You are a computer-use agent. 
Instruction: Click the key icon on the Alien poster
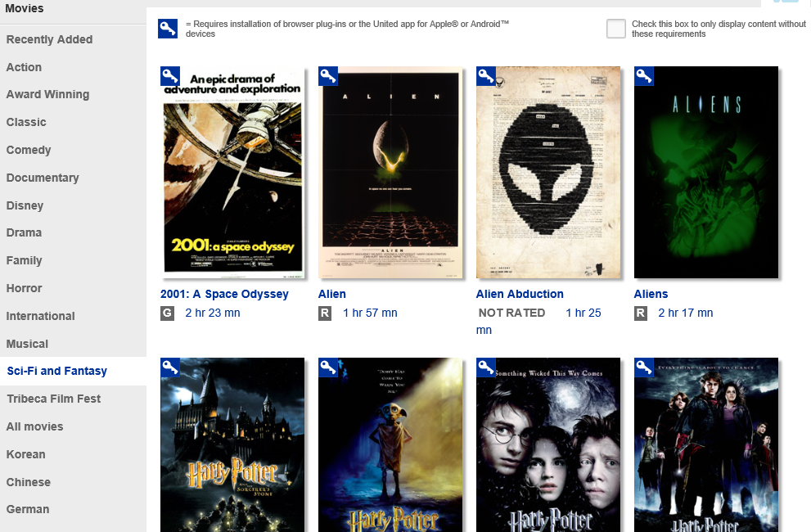point(328,76)
